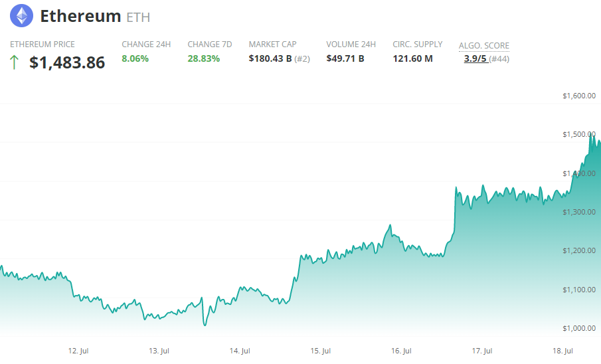Image resolution: width=601 pixels, height=364 pixels.
Task: Click the 18. Jul date axis label
Action: (x=563, y=351)
